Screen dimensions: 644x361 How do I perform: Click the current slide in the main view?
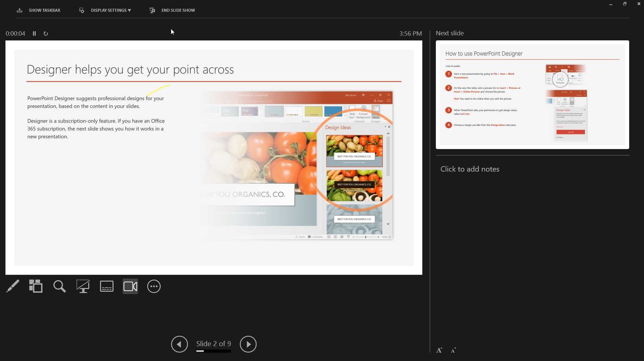(x=214, y=157)
